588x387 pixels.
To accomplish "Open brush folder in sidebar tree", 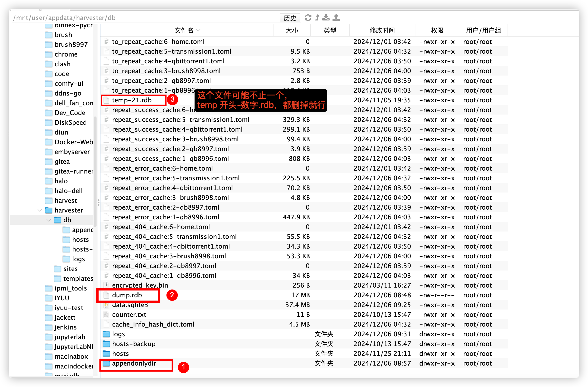I will coord(63,35).
